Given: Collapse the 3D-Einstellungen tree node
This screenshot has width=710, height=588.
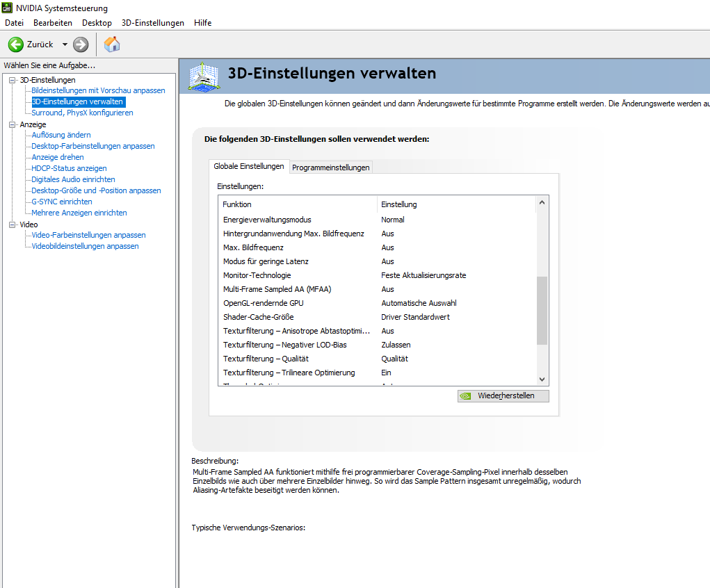Looking at the screenshot, I should click(13, 80).
